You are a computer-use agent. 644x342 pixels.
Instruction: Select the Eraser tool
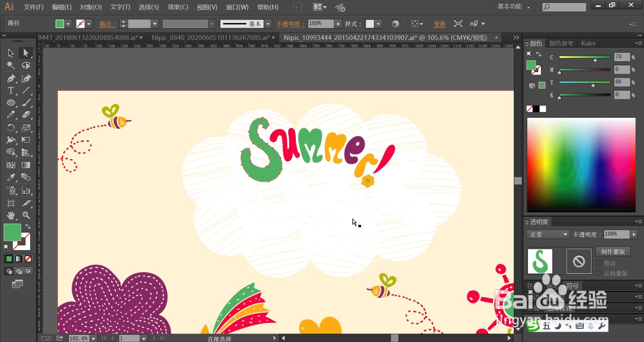(26, 115)
